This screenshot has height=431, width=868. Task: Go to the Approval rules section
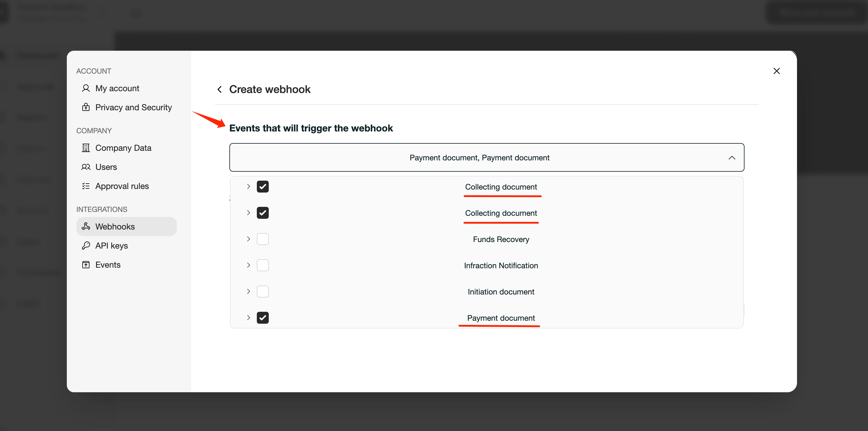[x=122, y=186]
